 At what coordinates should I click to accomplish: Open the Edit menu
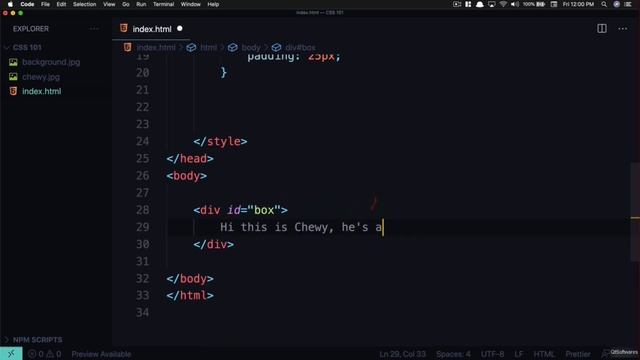tap(61, 4)
